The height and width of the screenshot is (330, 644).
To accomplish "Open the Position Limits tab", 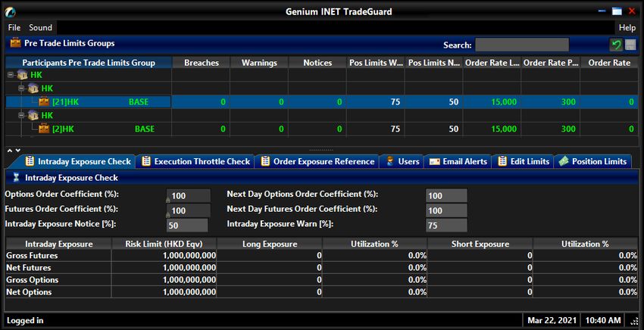I will pos(592,161).
